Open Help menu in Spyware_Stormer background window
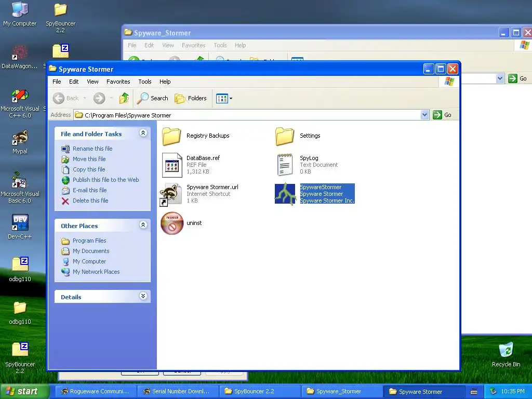 240,45
